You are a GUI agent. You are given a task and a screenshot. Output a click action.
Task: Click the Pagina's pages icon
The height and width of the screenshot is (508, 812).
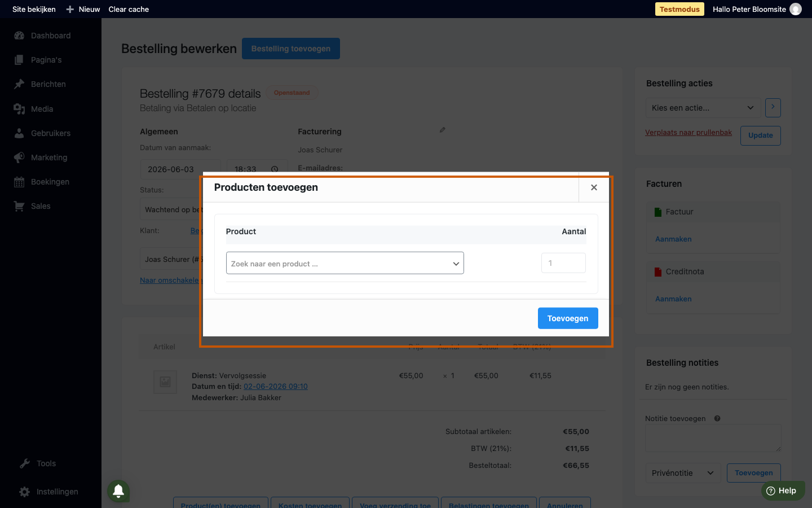(19, 60)
